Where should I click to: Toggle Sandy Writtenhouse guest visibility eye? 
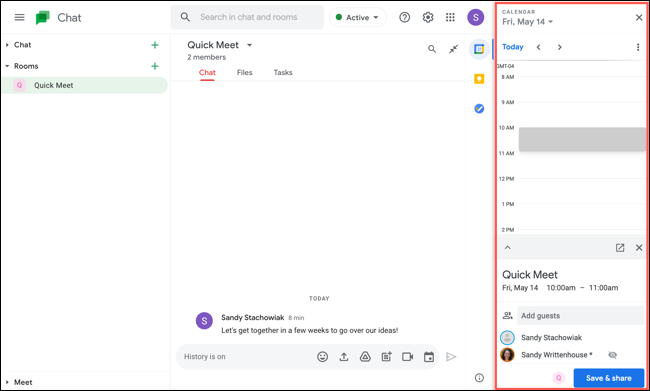(612, 355)
